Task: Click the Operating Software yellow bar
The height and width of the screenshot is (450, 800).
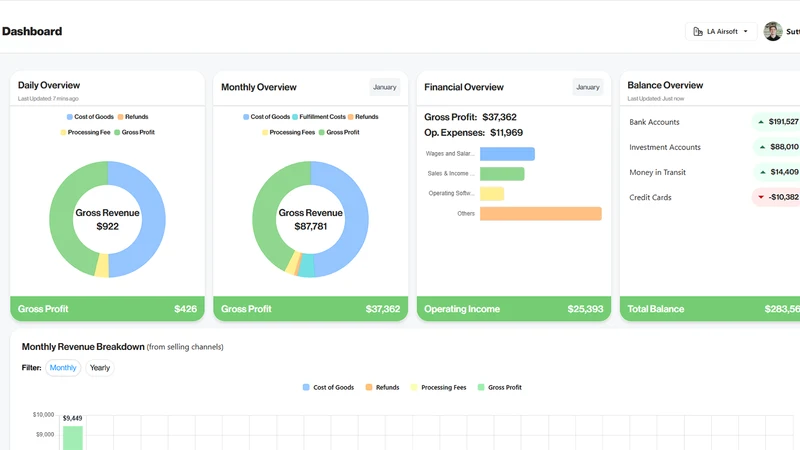Action: point(492,193)
